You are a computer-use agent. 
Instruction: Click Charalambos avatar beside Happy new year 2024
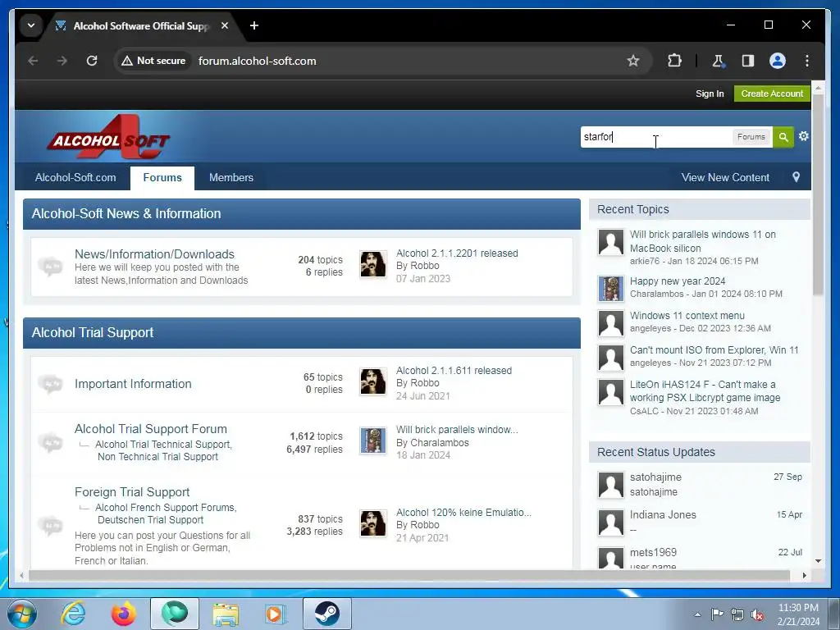click(611, 289)
